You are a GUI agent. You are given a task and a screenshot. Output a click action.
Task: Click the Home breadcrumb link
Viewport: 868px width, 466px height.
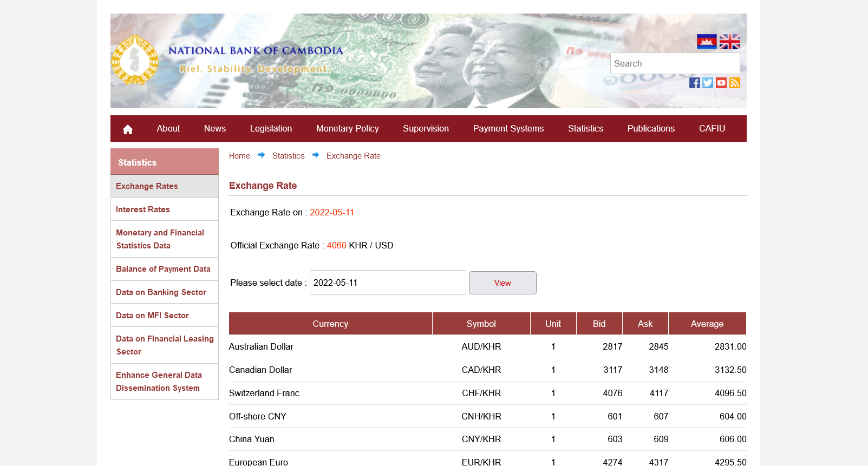coord(239,156)
